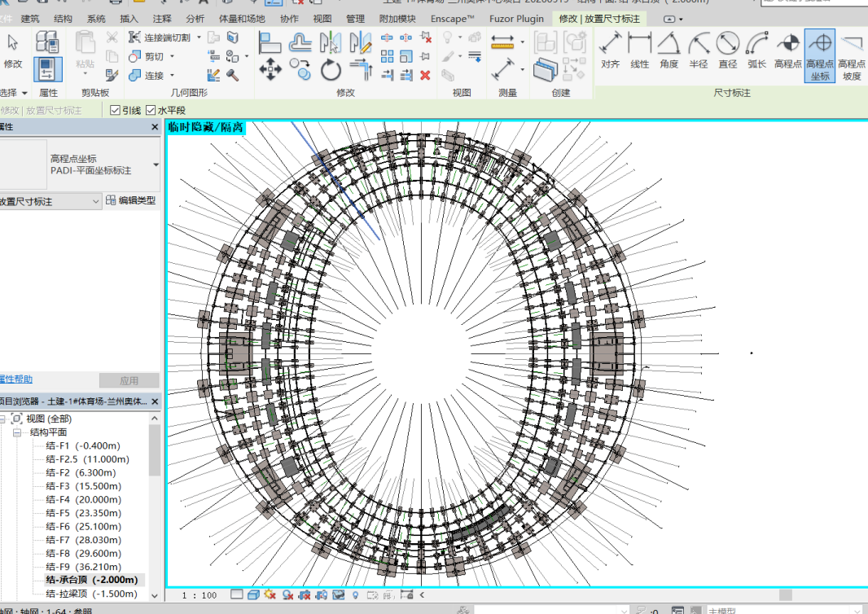
Task: Switch to the Manage (管理) tab
Action: tap(355, 19)
